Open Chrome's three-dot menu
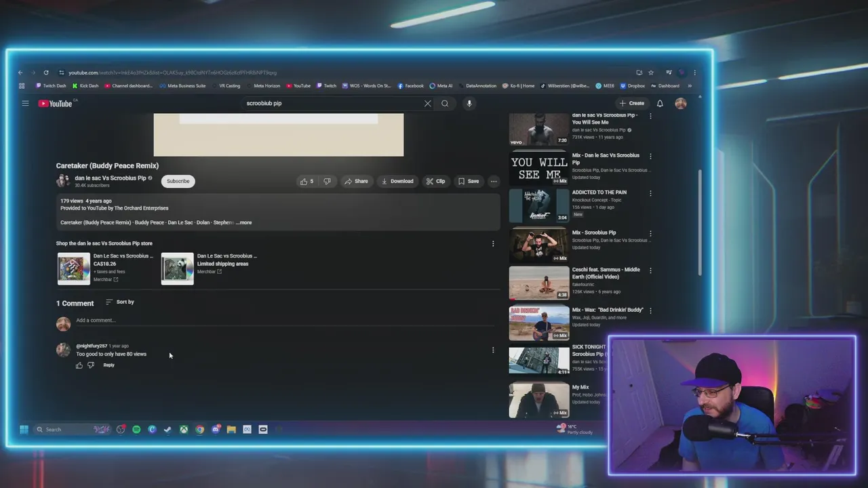Screen dimensions: 868x488 (694, 73)
